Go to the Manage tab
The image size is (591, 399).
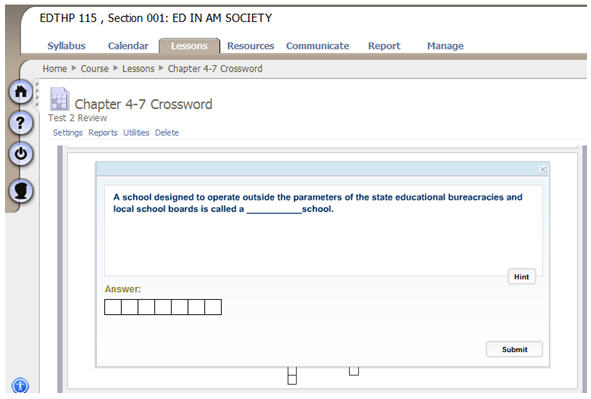tap(445, 46)
